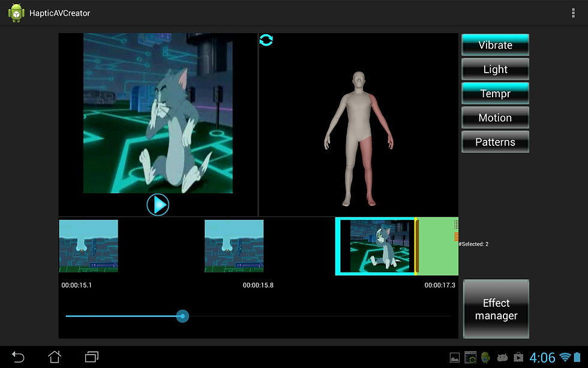Screen dimensions: 588x368
Task: Click the 4:06 clock in status bar
Action: (542, 358)
